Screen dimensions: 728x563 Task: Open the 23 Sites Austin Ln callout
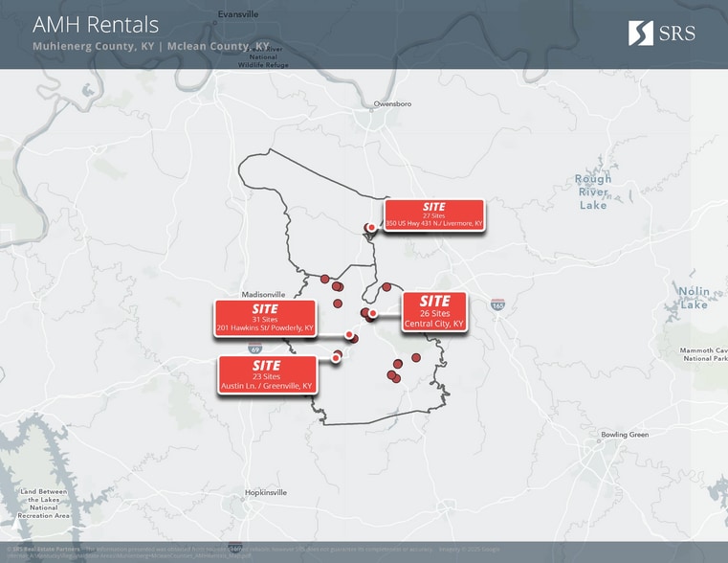tap(267, 375)
